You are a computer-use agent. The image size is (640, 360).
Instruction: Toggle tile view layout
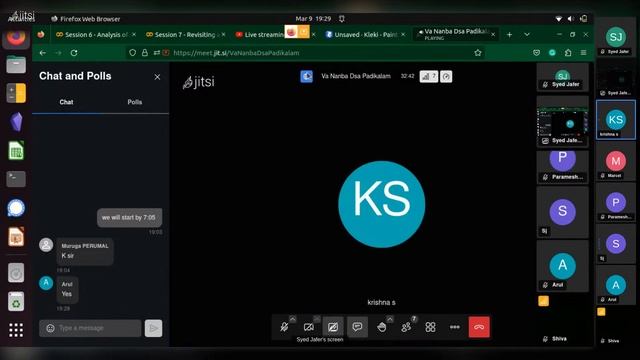click(430, 327)
